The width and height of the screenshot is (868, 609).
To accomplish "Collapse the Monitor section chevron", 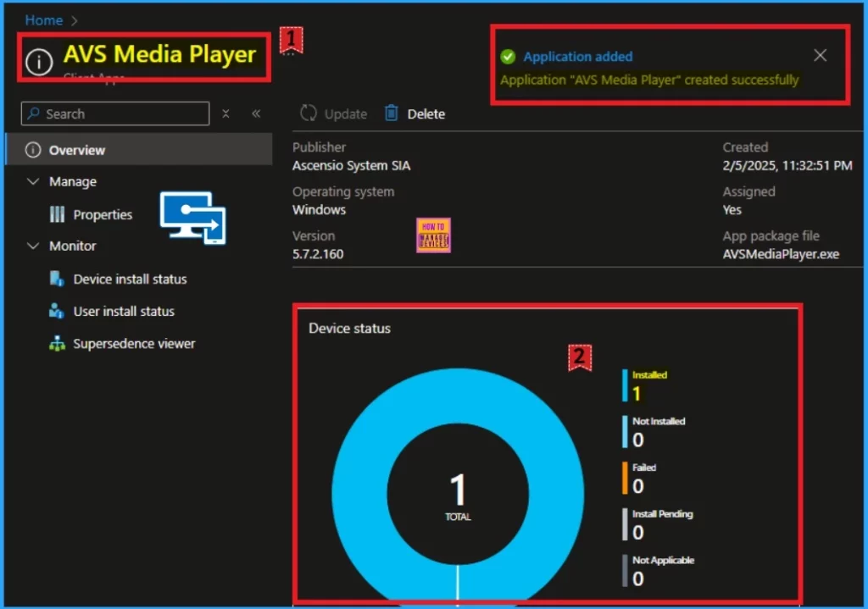I will [x=33, y=246].
